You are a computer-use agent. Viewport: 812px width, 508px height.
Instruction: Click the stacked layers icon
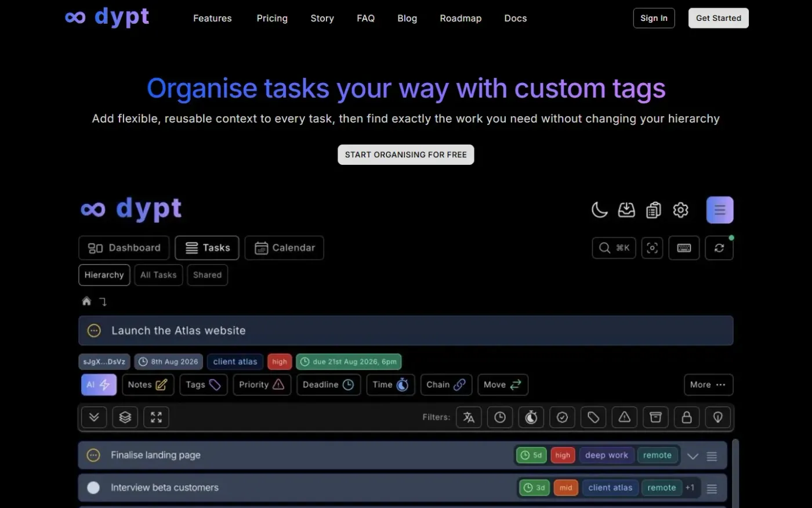(x=125, y=417)
